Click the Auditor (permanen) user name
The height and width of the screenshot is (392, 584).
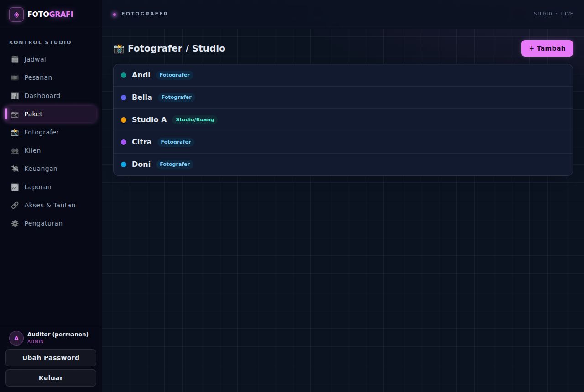point(58,335)
